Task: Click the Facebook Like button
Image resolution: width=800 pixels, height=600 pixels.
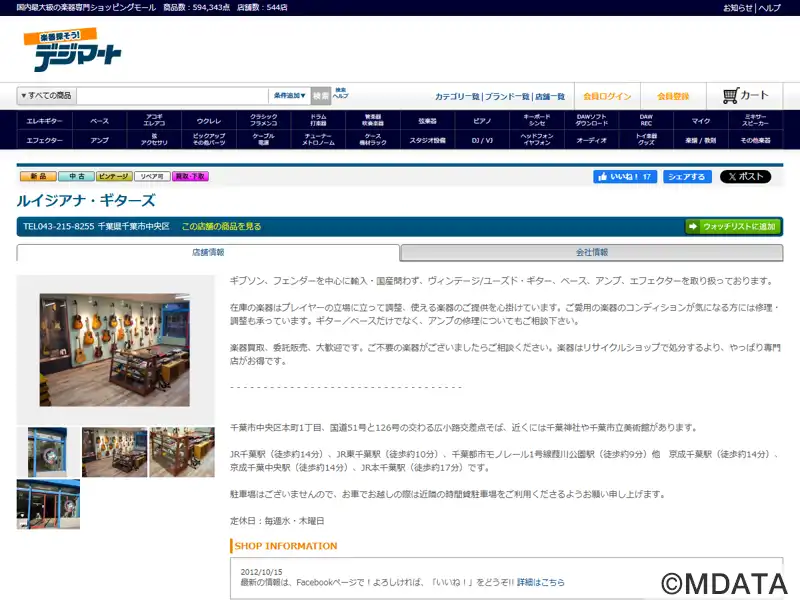Action: [x=624, y=177]
